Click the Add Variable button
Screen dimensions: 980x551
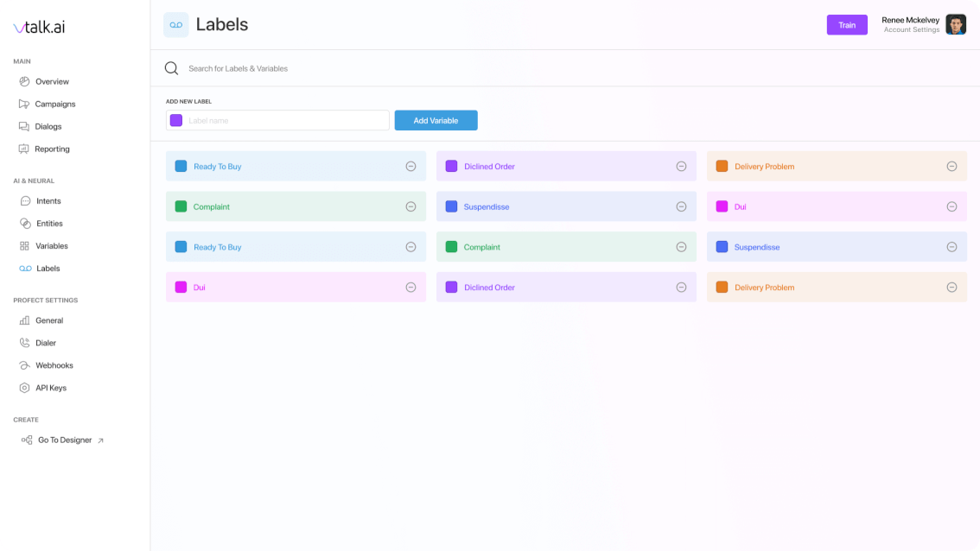pyautogui.click(x=436, y=121)
